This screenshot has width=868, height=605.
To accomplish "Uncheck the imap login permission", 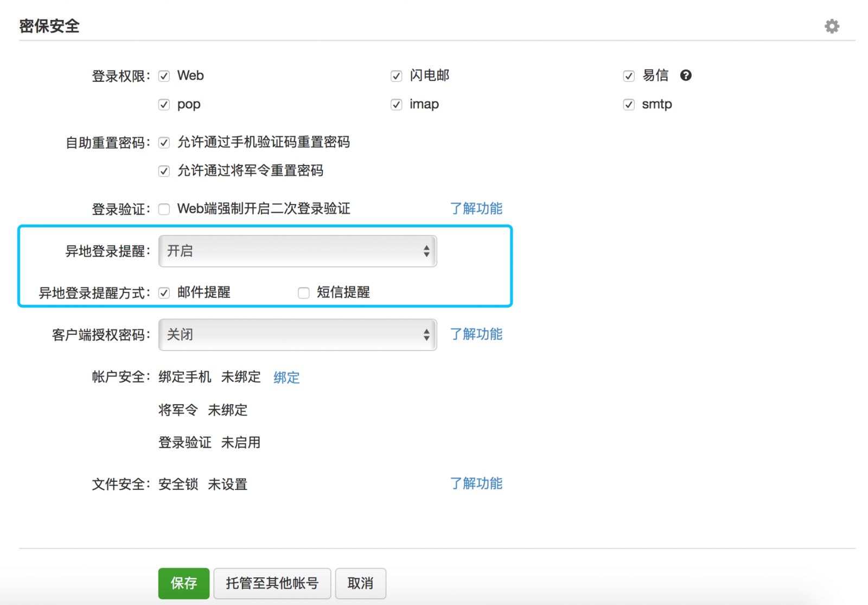I will coord(396,104).
